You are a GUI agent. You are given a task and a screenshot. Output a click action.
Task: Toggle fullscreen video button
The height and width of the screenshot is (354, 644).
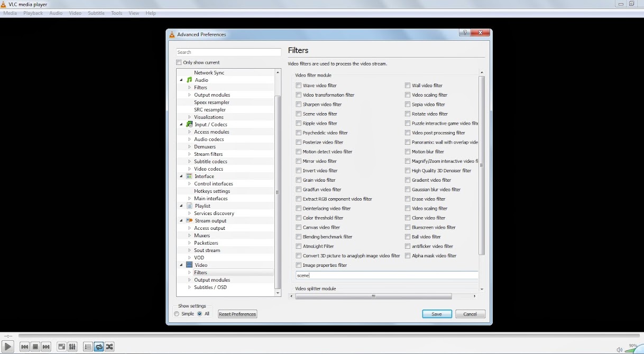click(x=61, y=347)
